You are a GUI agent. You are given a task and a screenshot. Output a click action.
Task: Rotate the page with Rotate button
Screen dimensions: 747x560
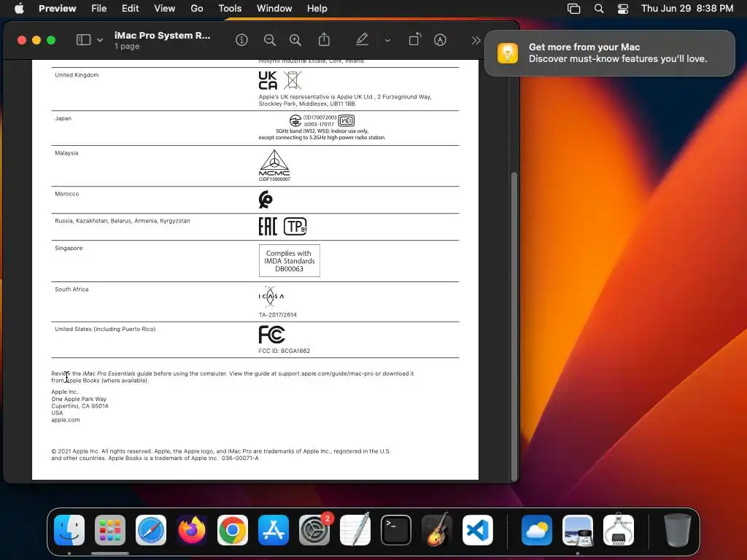(415, 39)
